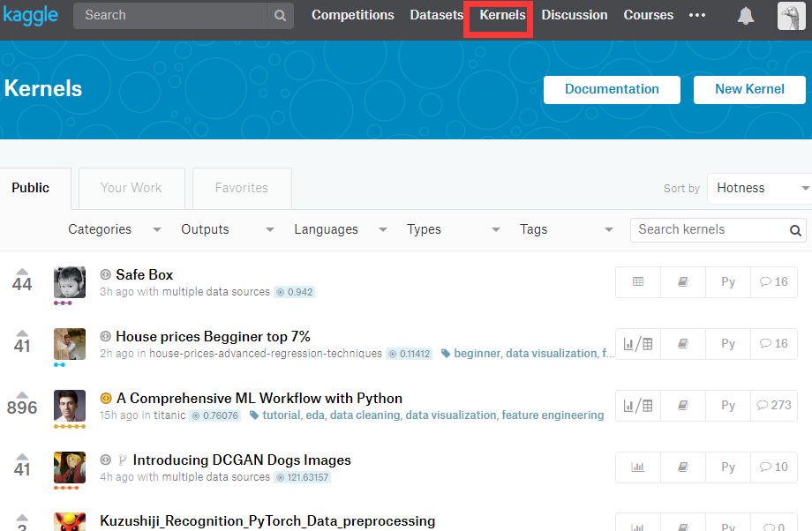Click chart icon for Introducing DCGAN kernel
This screenshot has height=531, width=812.
point(638,467)
